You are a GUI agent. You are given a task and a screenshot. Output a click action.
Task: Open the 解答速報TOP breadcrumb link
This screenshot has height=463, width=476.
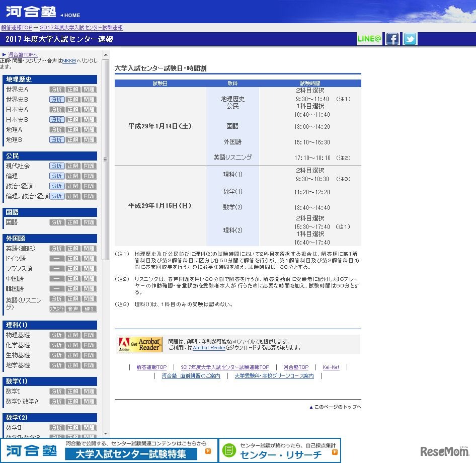(17, 28)
